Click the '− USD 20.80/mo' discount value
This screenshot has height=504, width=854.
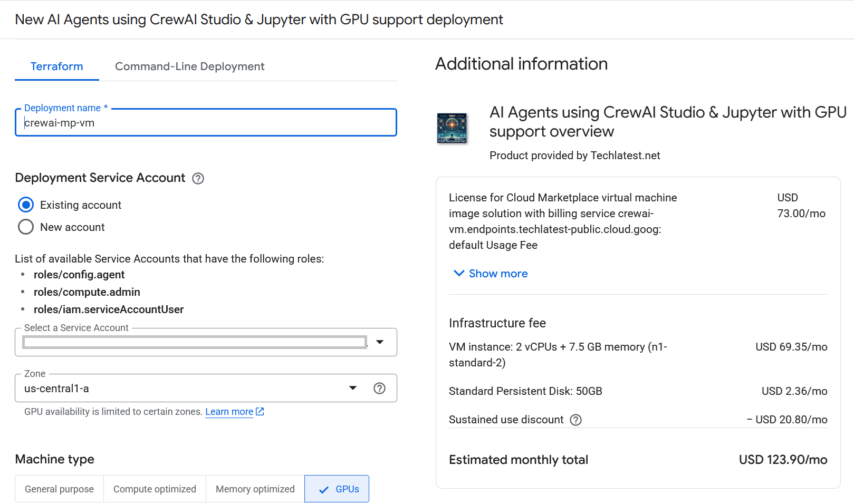[x=787, y=420]
